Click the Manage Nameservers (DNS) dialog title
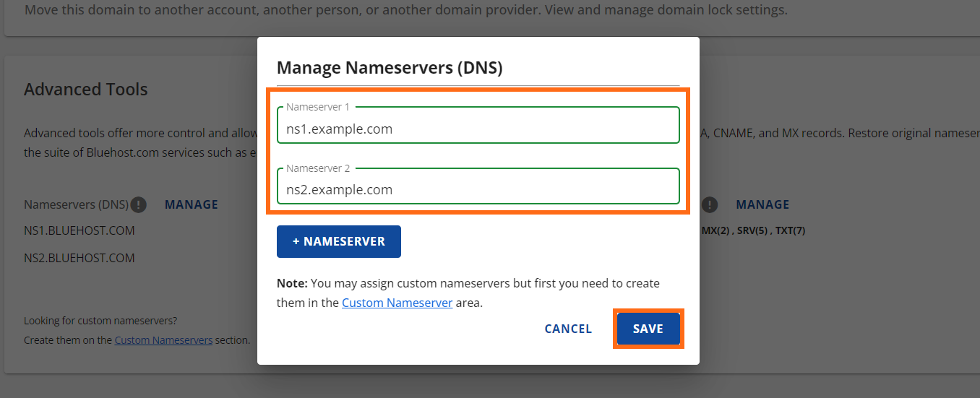Image resolution: width=980 pixels, height=398 pixels. click(390, 68)
